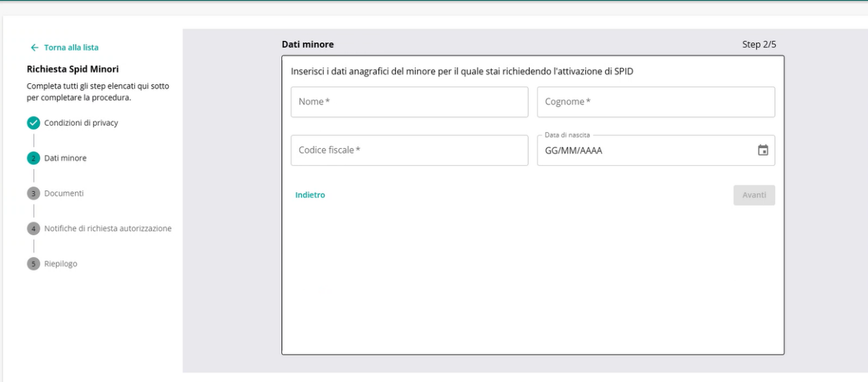
Task: Select the Documenti step label
Action: pyautogui.click(x=64, y=193)
